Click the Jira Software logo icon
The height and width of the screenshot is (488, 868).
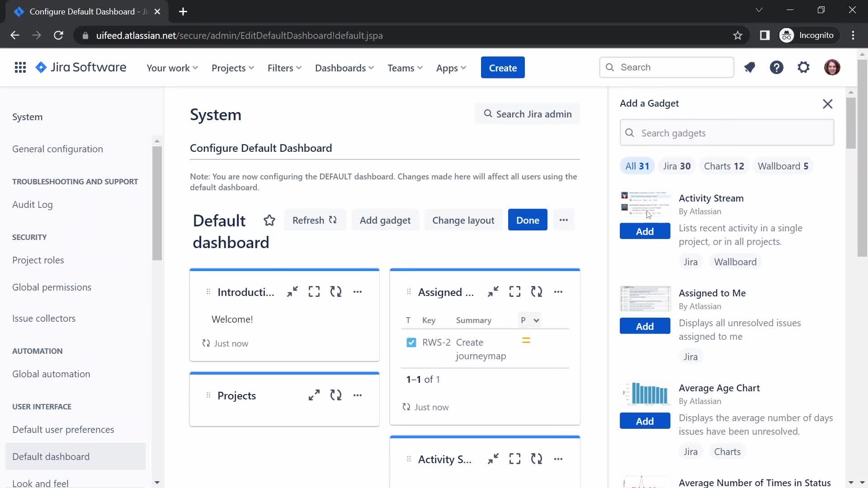point(41,67)
